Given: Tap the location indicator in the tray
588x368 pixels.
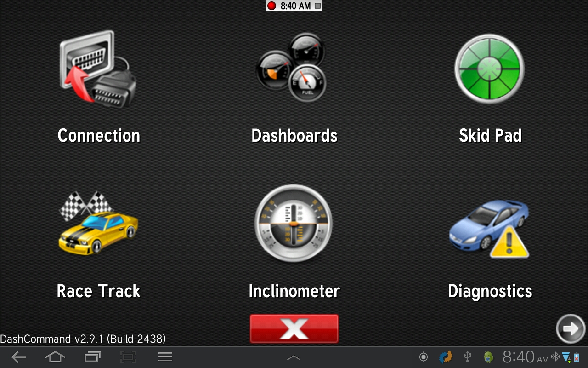Looking at the screenshot, I should pos(423,357).
